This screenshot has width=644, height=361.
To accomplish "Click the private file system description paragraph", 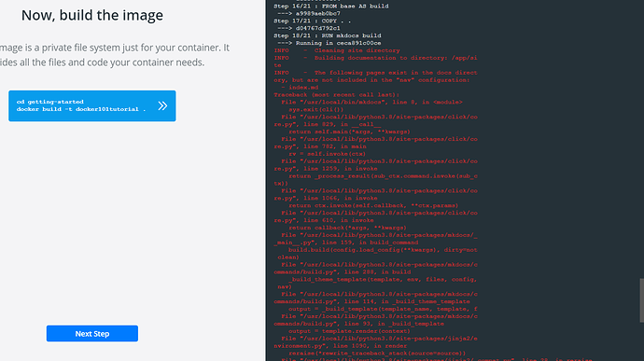I will [115, 55].
